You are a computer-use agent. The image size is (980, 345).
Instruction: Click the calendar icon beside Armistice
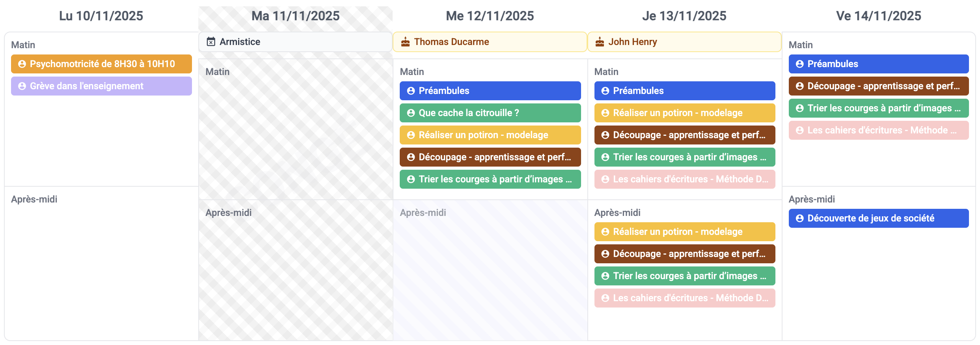(211, 42)
